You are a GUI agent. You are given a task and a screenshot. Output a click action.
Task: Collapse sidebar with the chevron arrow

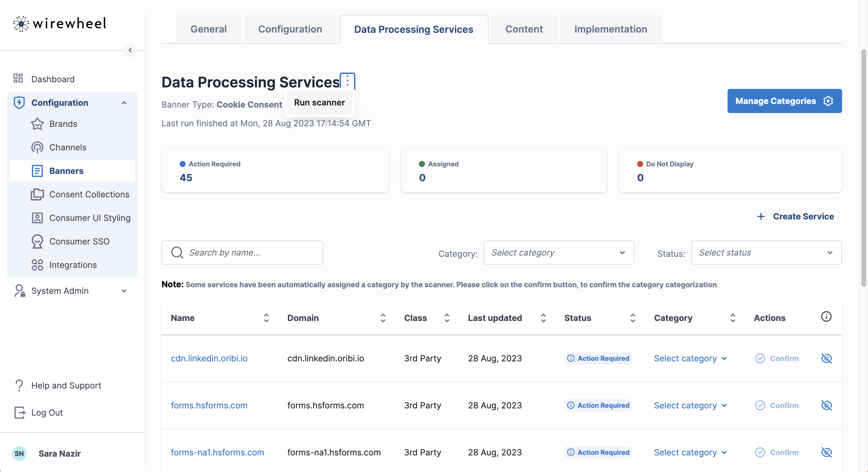130,50
